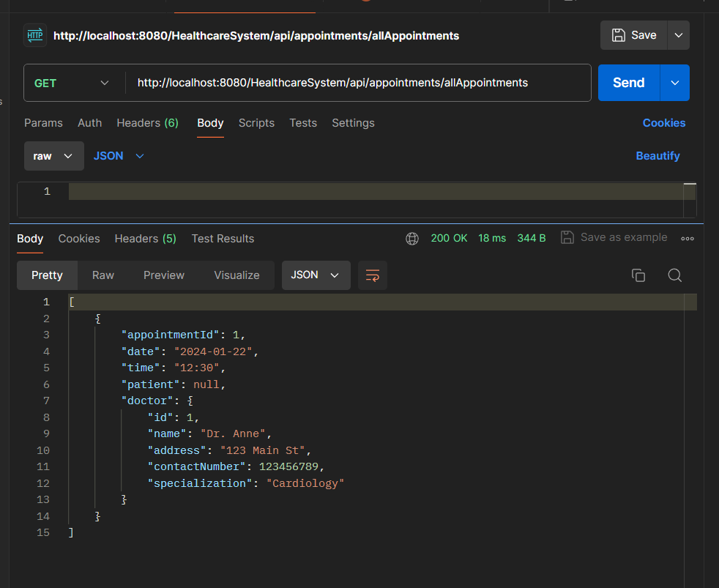Expand the Save options arrow
The width and height of the screenshot is (719, 588).
tap(678, 35)
